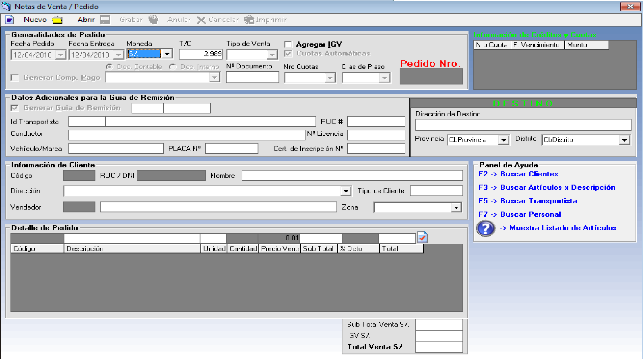Click the Abrir disk icon
The height and width of the screenshot is (362, 644).
[105, 20]
